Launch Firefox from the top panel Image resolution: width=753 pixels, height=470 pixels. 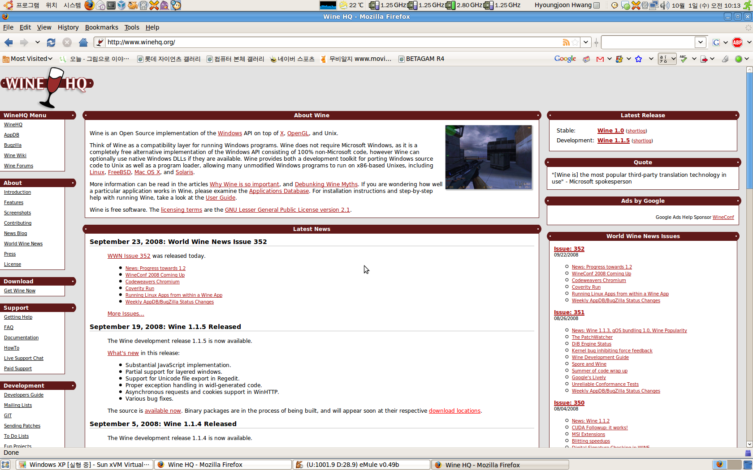tap(89, 5)
